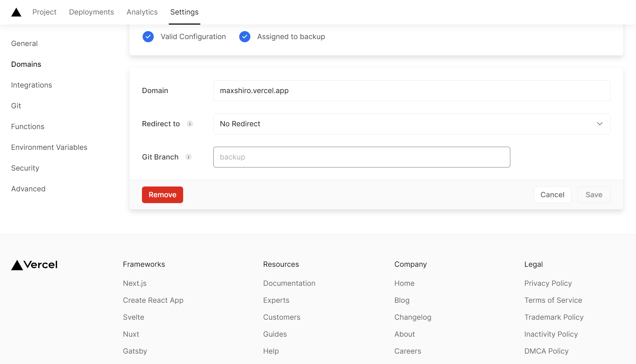Viewport: 636px width, 364px height.
Task: Expand the Redirect to dropdown chevron
Action: pyautogui.click(x=600, y=124)
